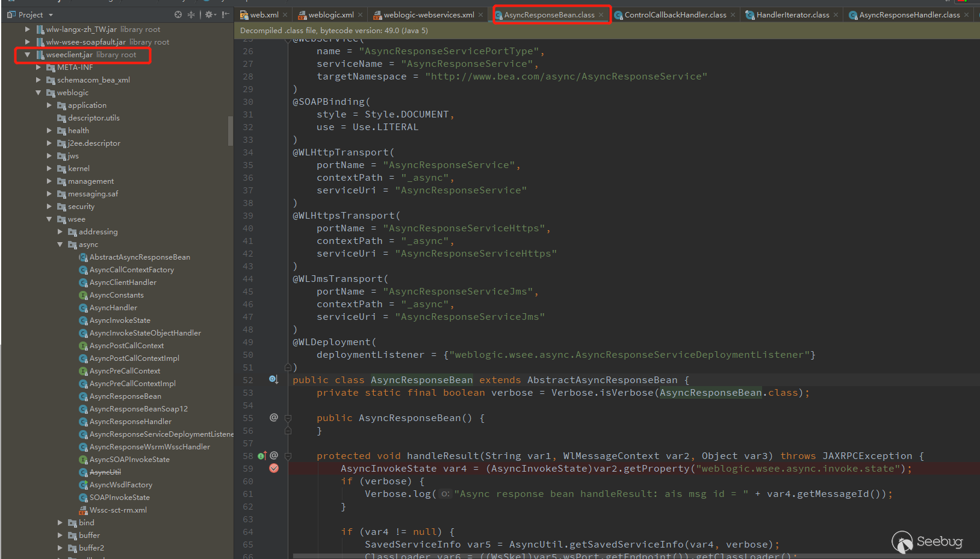Image resolution: width=980 pixels, height=559 pixels.
Task: Open the Project view dropdown
Action: coord(51,15)
